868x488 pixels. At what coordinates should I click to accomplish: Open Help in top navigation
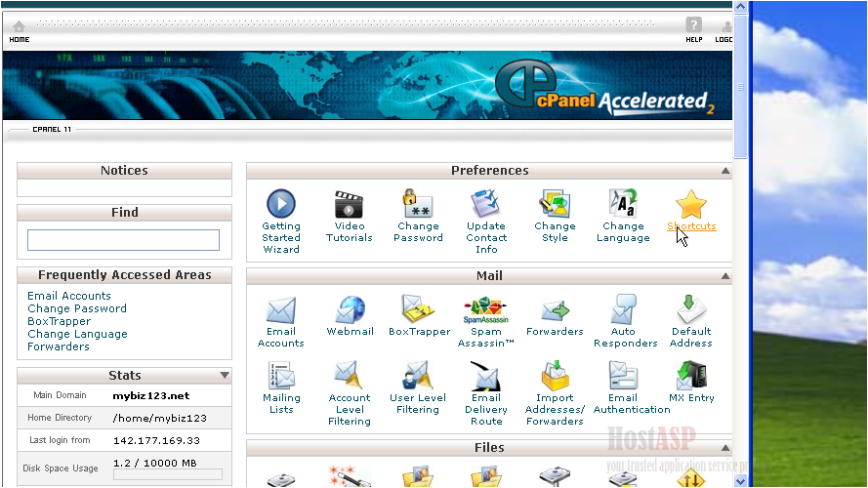point(693,31)
